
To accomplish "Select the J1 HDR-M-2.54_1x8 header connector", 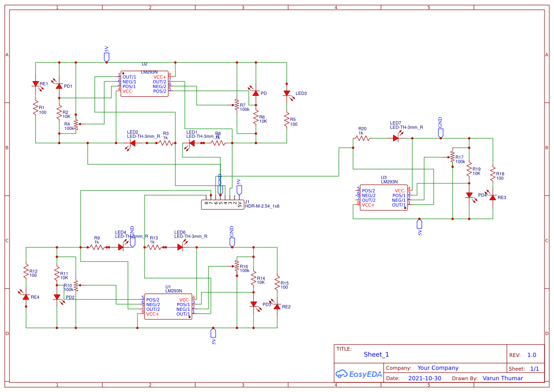I will 223,203.
